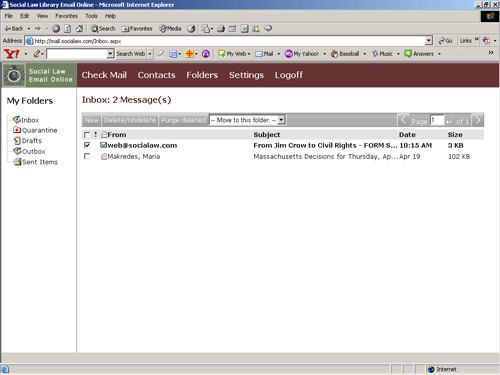
Task: Open the Favorites menu
Action: 66,16
